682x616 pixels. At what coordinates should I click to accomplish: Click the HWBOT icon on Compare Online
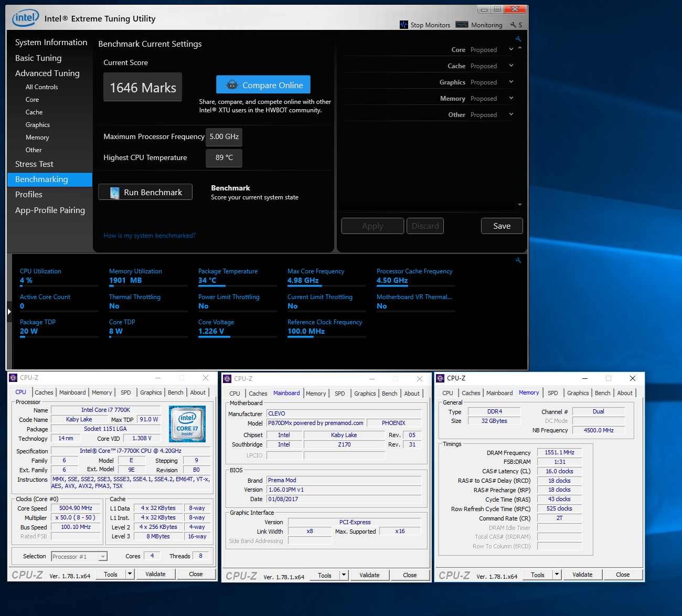(232, 85)
